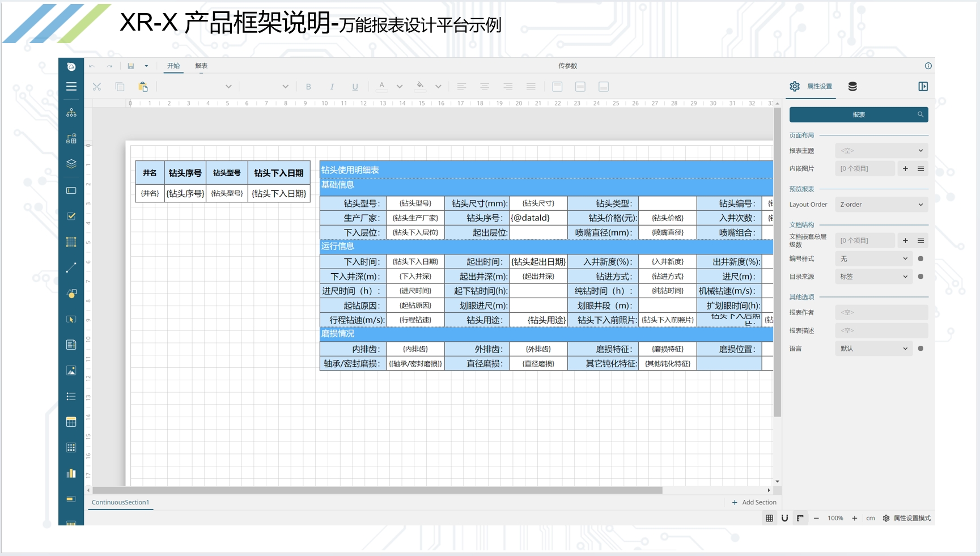This screenshot has width=980, height=556.
Task: Add item to 内嵌图片 with plus
Action: 905,168
